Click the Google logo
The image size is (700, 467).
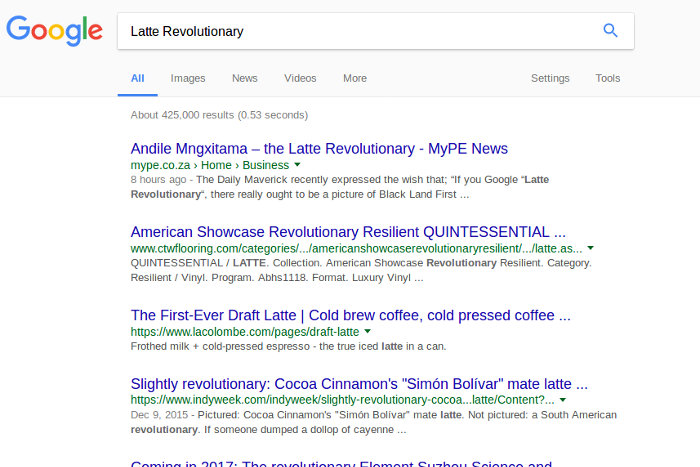[x=54, y=30]
